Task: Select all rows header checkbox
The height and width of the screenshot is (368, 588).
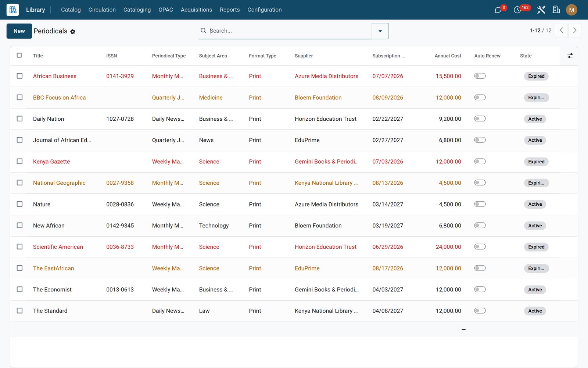Action: point(19,55)
